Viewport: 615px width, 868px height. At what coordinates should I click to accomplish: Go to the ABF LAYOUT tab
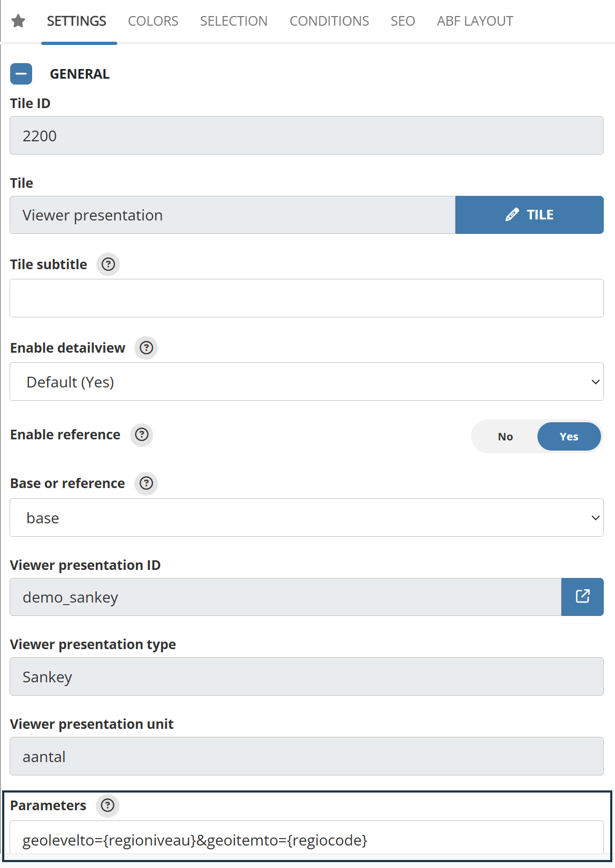tap(475, 21)
